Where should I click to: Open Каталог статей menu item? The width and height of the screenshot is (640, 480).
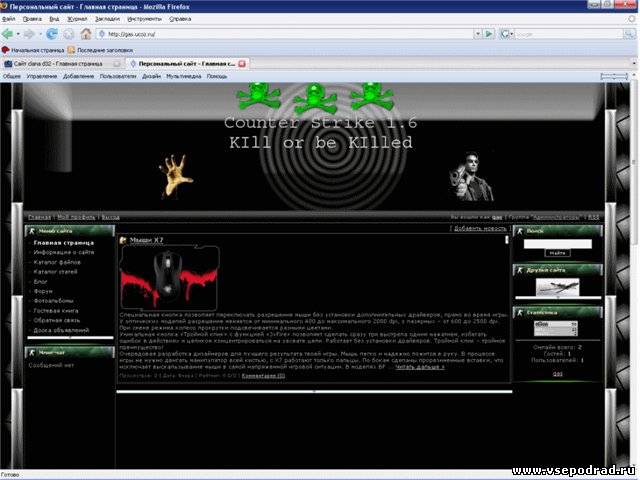tap(56, 272)
